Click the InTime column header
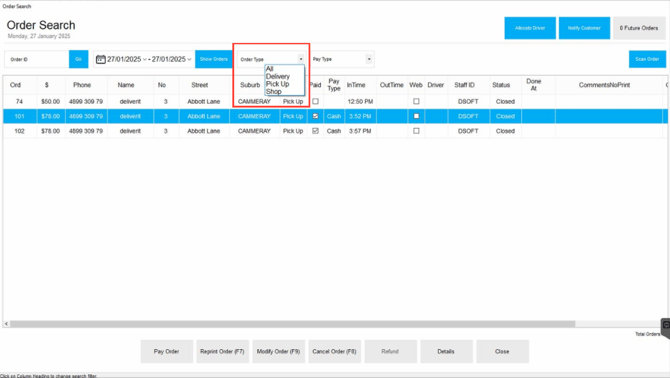Viewport: 670px width, 378px height. pos(356,85)
